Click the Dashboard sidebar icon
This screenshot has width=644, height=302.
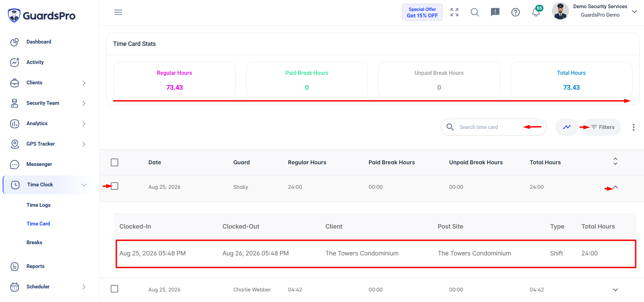(15, 42)
